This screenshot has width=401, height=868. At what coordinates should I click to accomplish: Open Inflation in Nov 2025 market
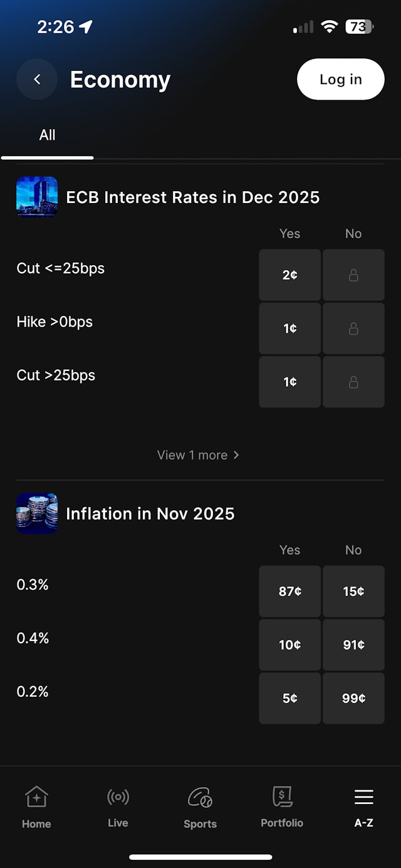tap(150, 514)
